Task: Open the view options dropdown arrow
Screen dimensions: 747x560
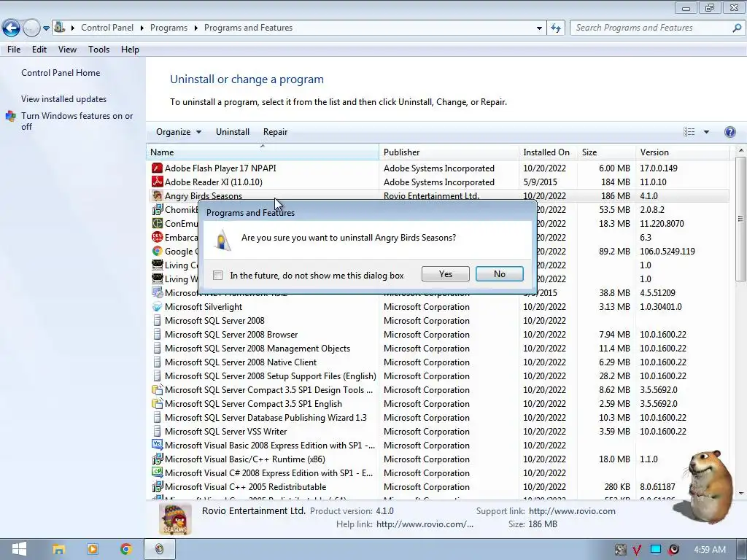Action: 706,132
